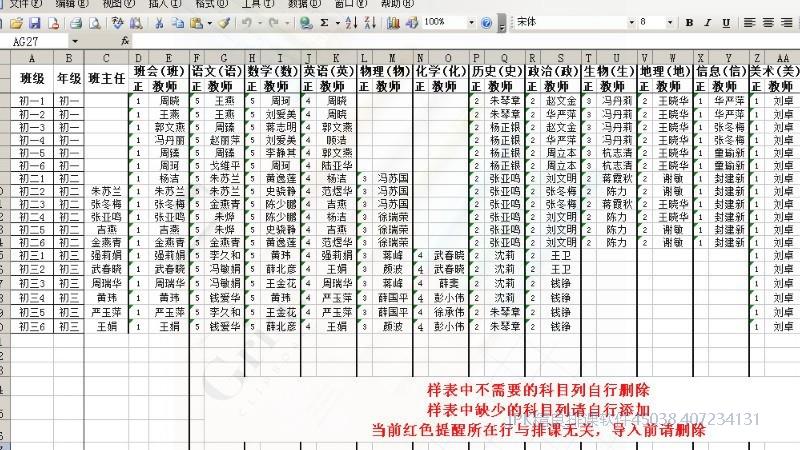800x450 pixels.
Task: Open the font size 8 dropdown
Action: click(x=670, y=22)
